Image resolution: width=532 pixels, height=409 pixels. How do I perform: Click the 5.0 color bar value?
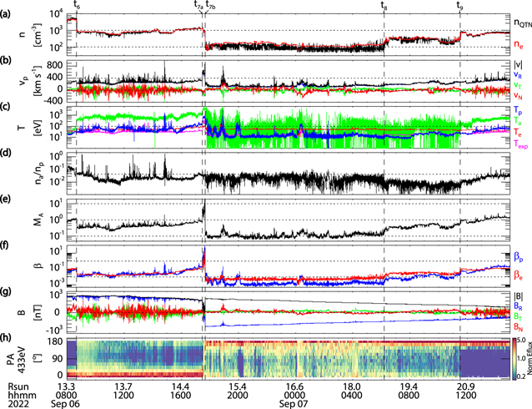pyautogui.click(x=522, y=340)
